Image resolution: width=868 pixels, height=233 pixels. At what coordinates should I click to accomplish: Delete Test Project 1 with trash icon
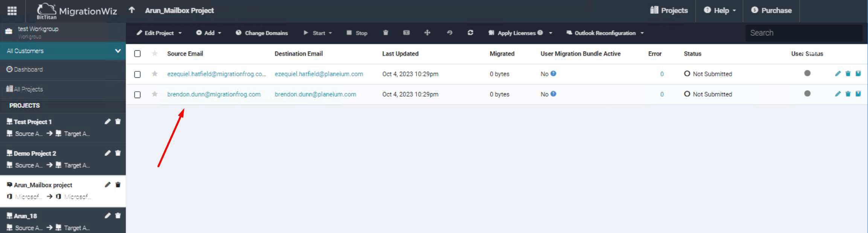(118, 121)
